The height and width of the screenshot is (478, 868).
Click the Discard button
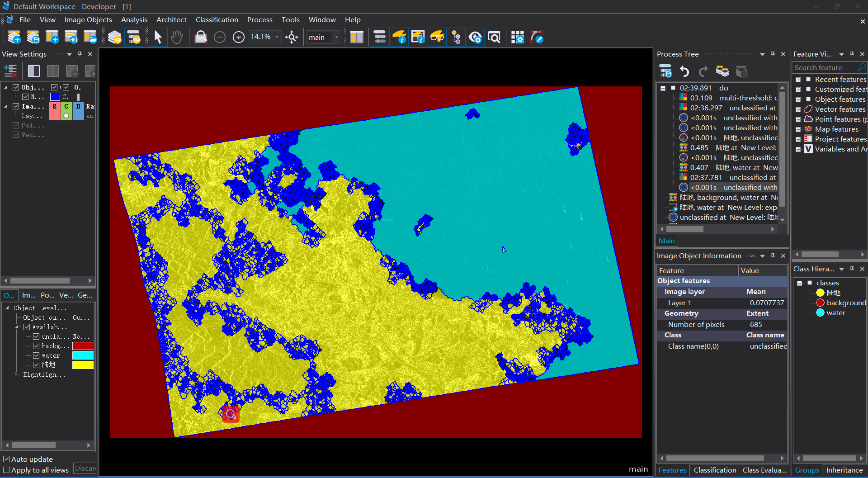click(85, 469)
